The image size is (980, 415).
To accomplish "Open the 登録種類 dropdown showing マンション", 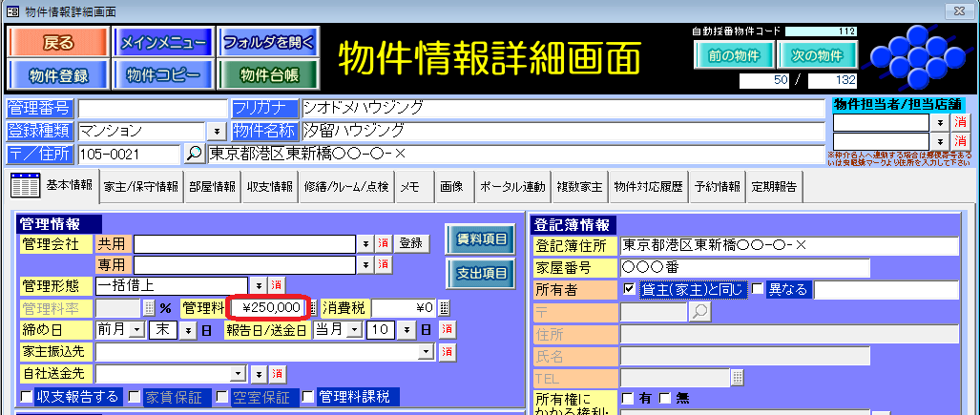I will [217, 131].
